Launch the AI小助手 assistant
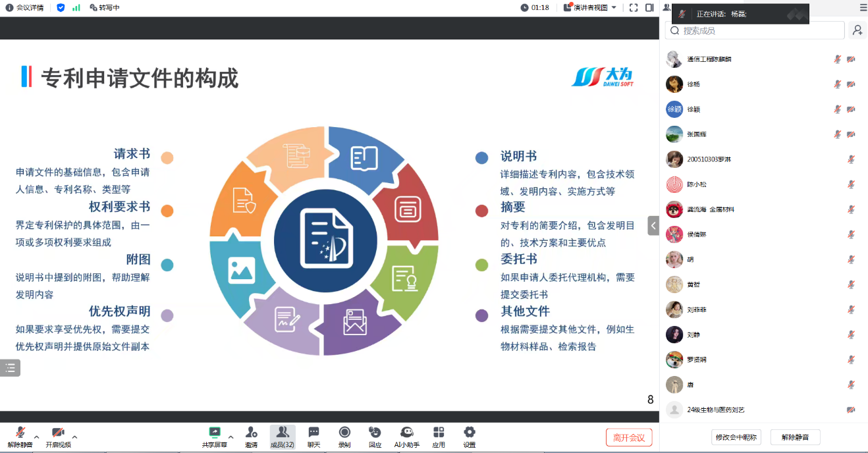 (x=407, y=433)
